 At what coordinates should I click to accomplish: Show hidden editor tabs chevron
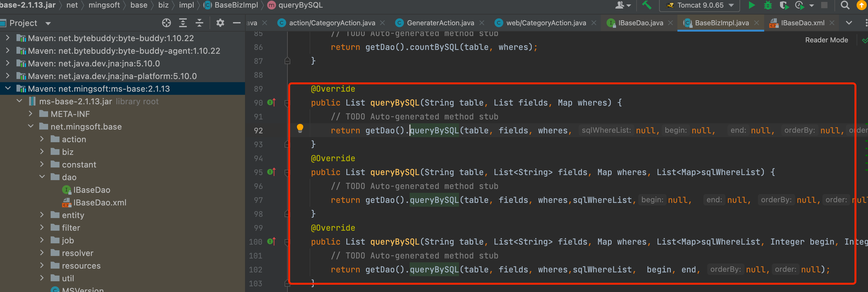click(849, 23)
